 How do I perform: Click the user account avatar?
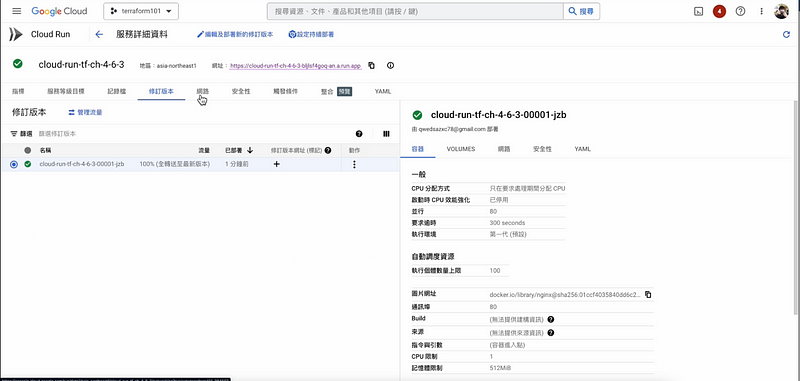[782, 11]
